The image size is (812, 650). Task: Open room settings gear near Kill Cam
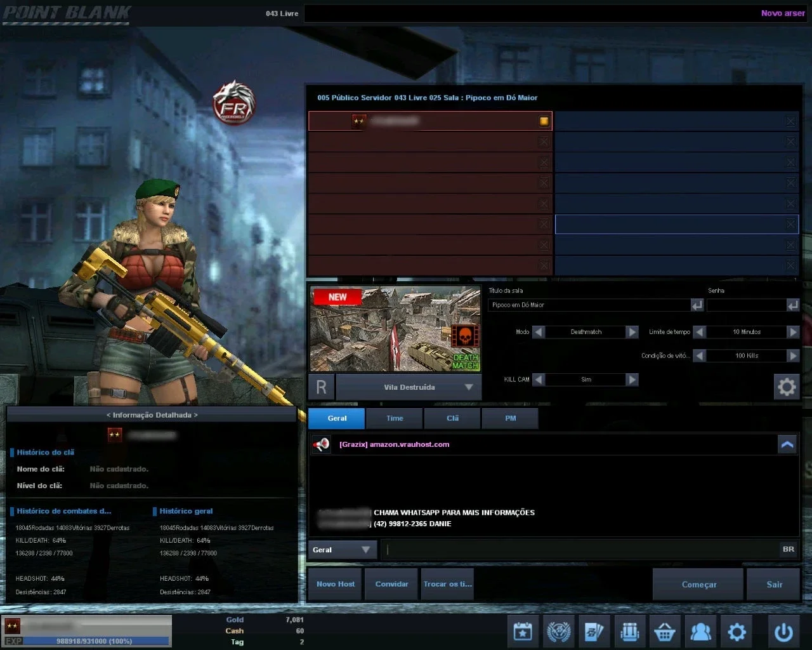[x=787, y=387]
